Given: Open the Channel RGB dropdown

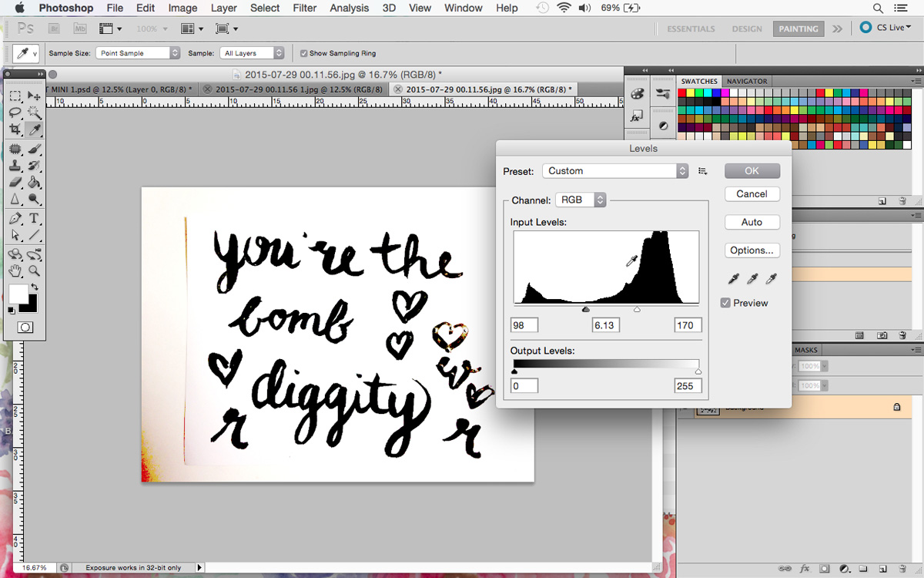Looking at the screenshot, I should pos(581,200).
